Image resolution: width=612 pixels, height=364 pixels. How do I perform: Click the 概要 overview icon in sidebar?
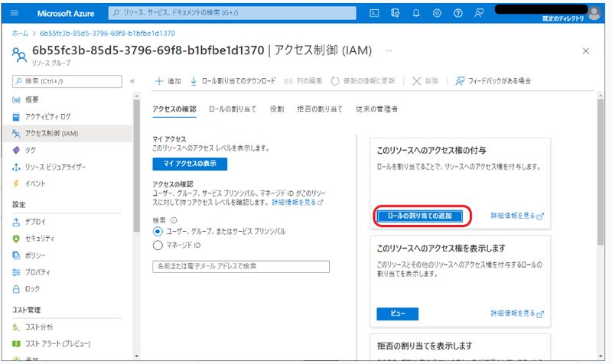pyautogui.click(x=16, y=100)
